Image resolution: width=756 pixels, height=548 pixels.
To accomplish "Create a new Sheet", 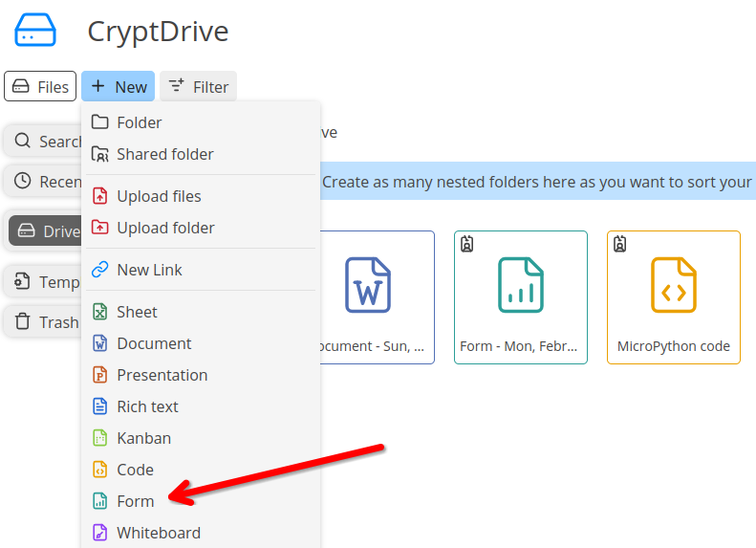I will [x=201, y=312].
